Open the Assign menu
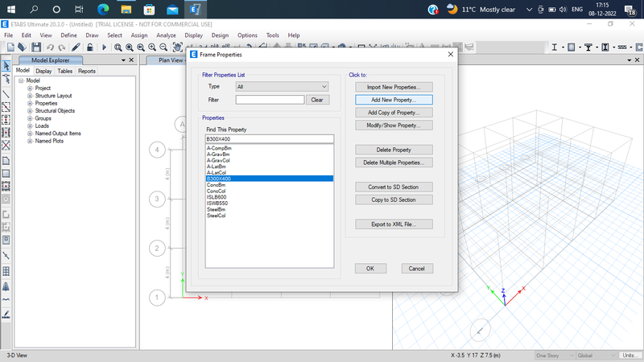This screenshot has width=644, height=362. coord(138,35)
